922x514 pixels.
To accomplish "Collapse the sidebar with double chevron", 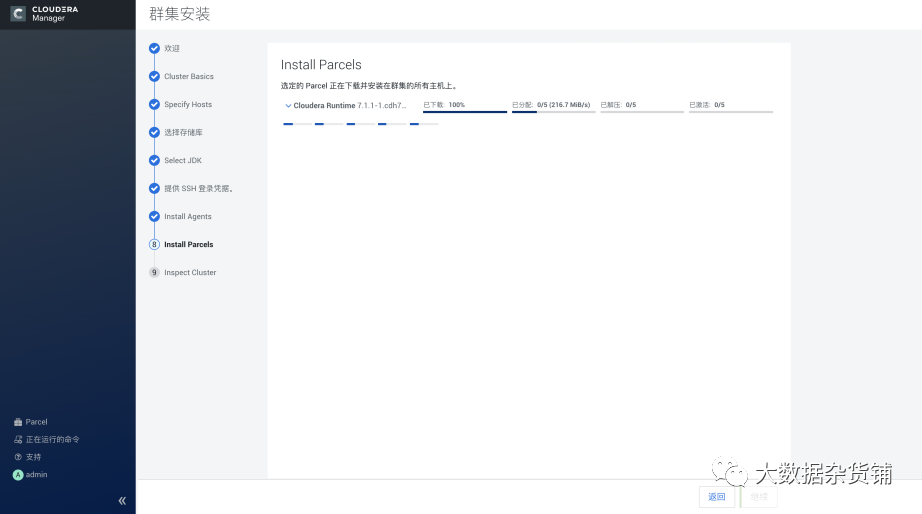I will coord(122,500).
